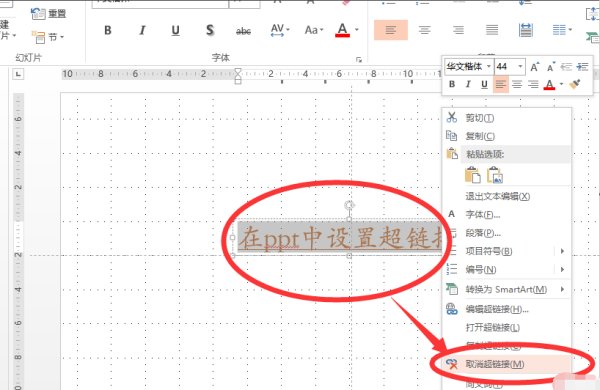Open the mini toolbar font color arrow
Image resolution: width=600 pixels, height=390 pixels.
click(561, 84)
